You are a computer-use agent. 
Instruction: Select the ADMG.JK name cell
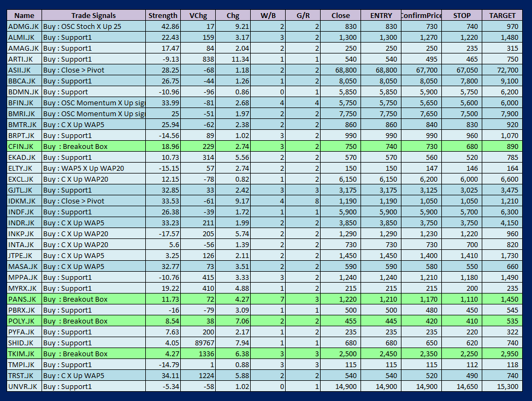tap(25, 26)
